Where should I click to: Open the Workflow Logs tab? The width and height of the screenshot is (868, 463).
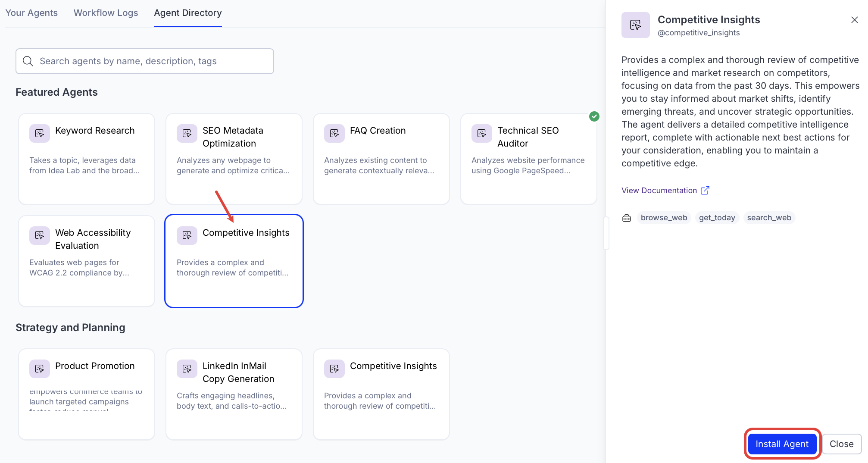[106, 13]
